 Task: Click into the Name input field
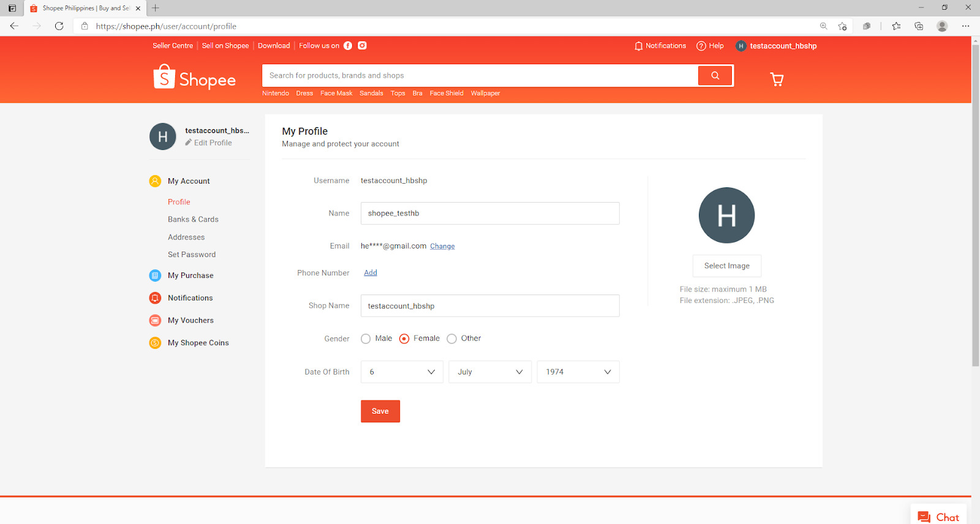point(489,213)
